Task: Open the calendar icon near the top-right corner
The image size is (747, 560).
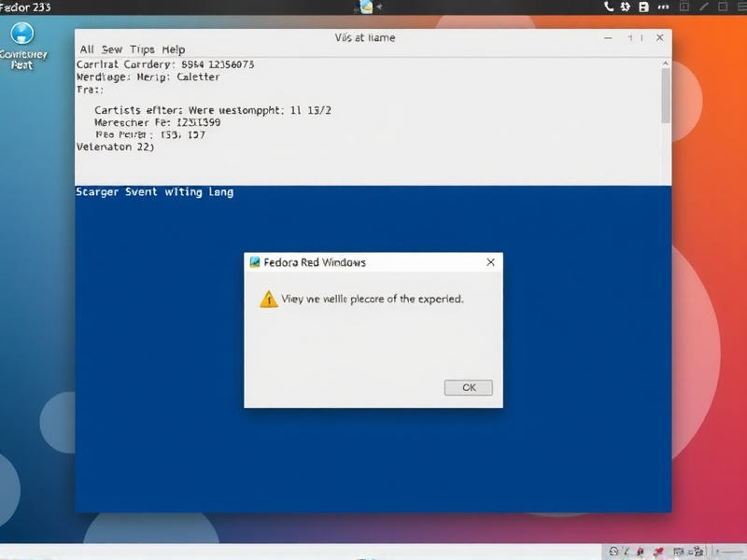Action: point(684,7)
